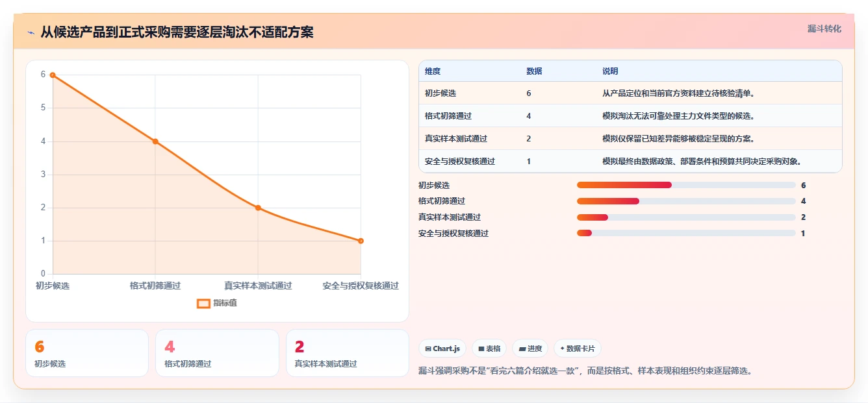Screen dimensions: 868x403
Task: Click the lightning icon beside the title
Action: tap(31, 32)
